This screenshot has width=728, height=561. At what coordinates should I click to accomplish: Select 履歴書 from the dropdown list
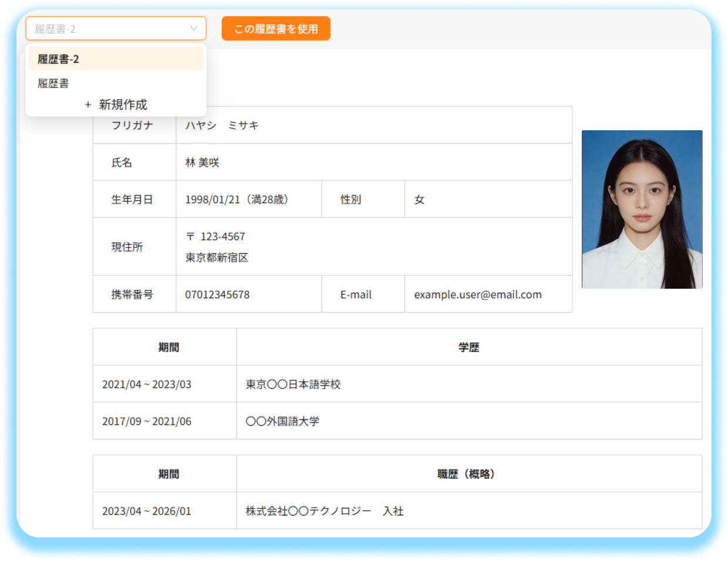[52, 83]
